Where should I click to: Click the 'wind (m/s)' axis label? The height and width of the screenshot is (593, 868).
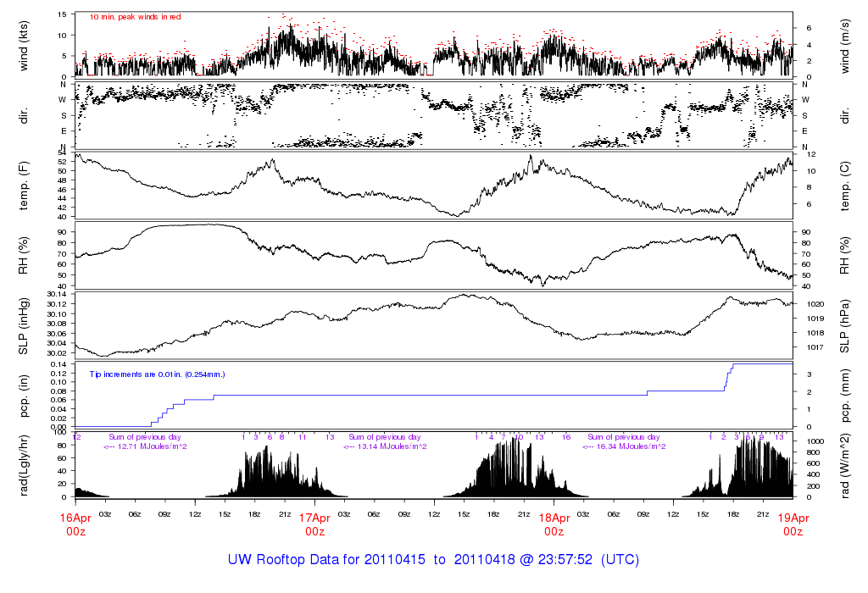(x=845, y=46)
